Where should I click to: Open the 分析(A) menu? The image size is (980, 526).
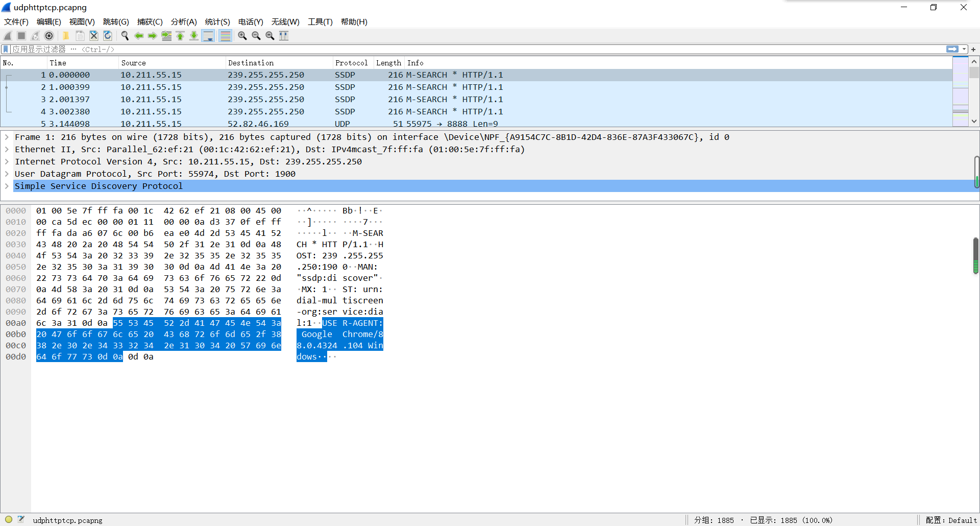(x=183, y=22)
